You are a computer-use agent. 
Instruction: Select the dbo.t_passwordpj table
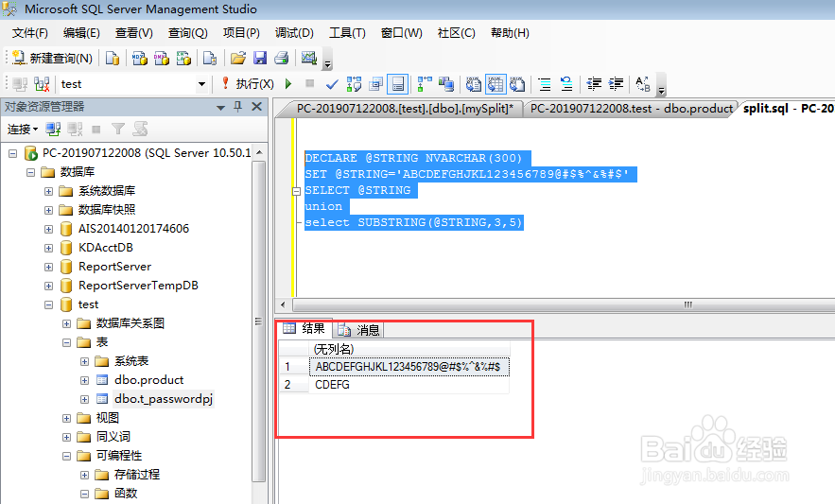point(163,399)
